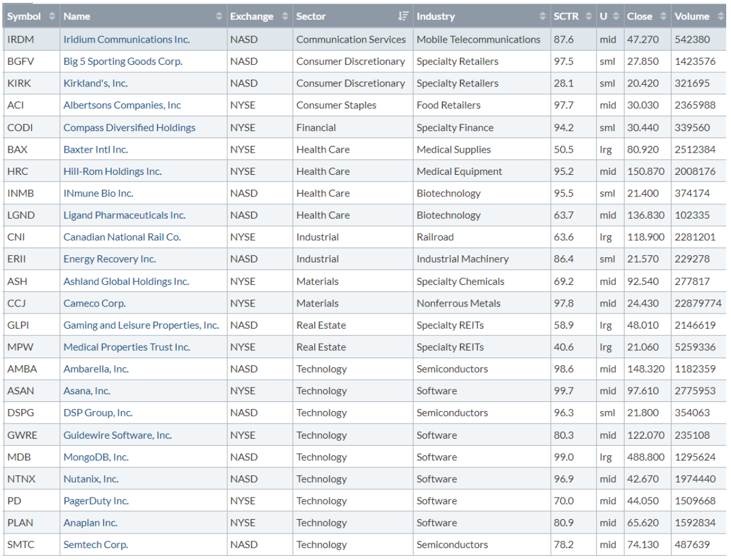The width and height of the screenshot is (731, 560).
Task: Open the Semtech Corp. link
Action: point(96,545)
